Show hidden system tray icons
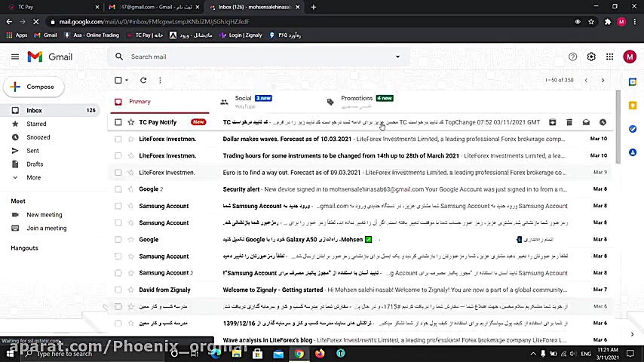644x362 pixels. [x=533, y=354]
